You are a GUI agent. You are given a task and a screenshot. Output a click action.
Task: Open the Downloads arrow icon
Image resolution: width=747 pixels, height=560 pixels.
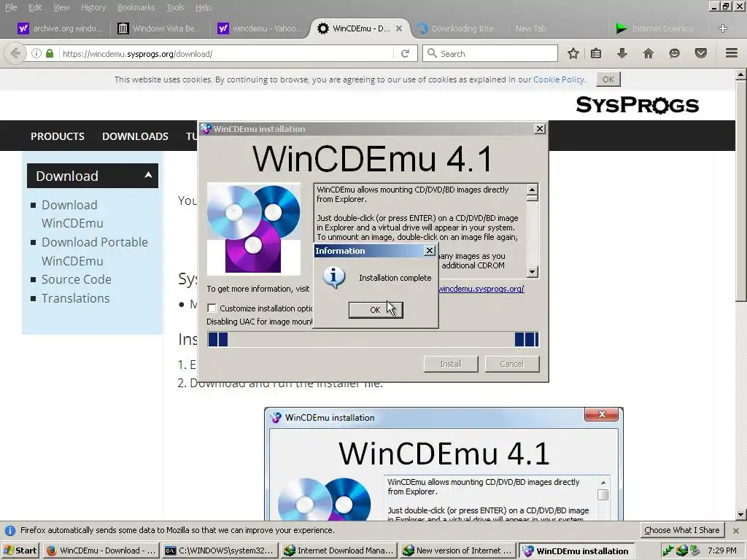[622, 53]
